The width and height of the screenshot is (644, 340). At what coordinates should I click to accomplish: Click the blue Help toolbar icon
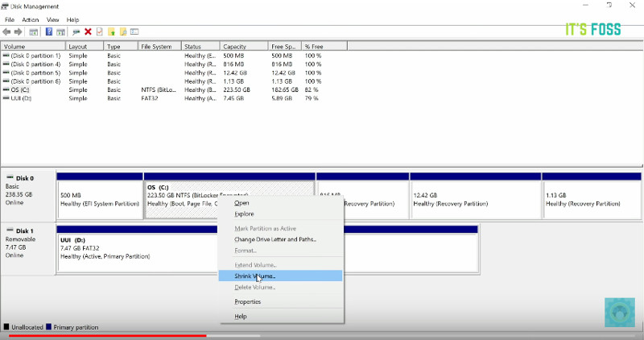[49, 32]
